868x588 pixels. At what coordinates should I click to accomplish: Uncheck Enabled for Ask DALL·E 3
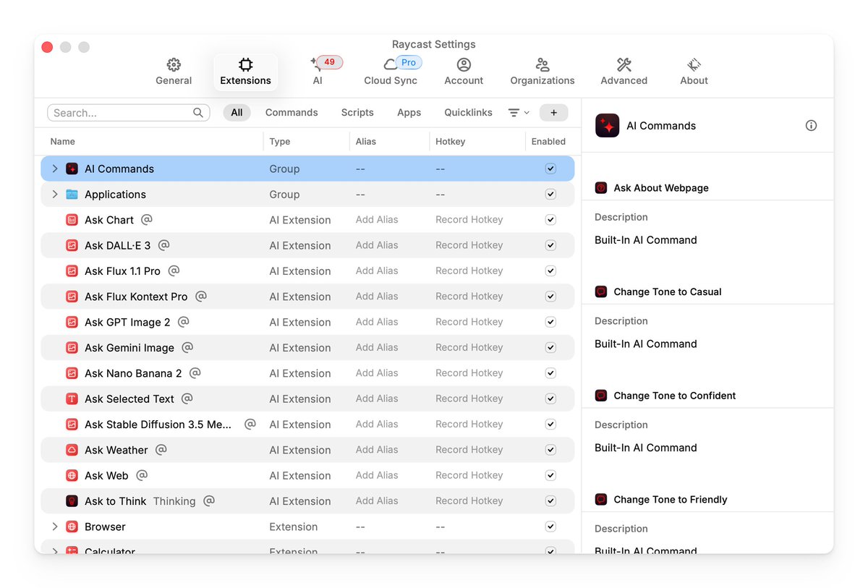pos(550,245)
